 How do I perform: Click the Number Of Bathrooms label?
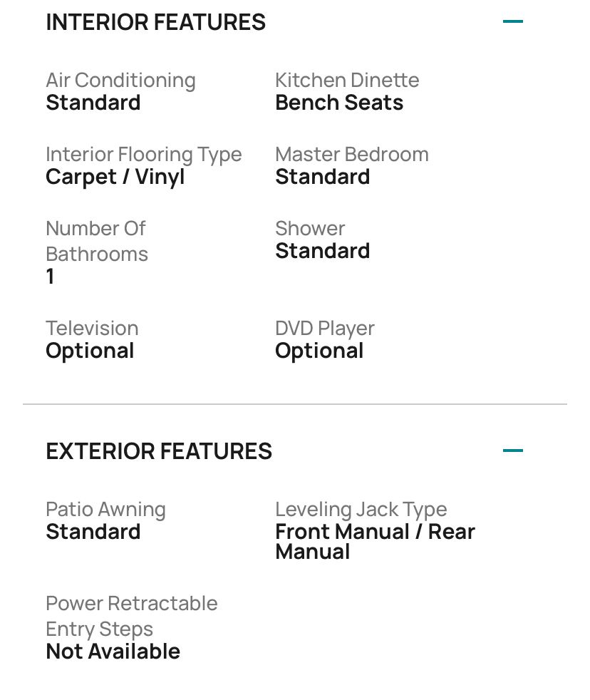97,241
